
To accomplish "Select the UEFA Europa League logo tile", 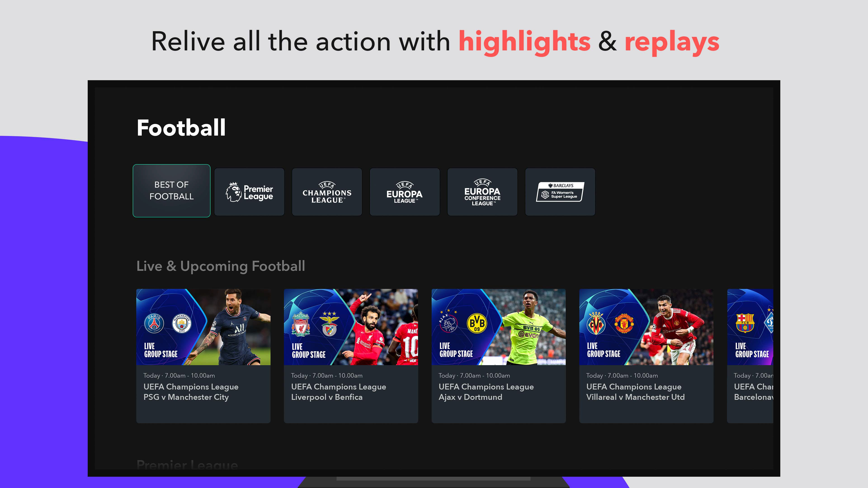I will click(405, 192).
